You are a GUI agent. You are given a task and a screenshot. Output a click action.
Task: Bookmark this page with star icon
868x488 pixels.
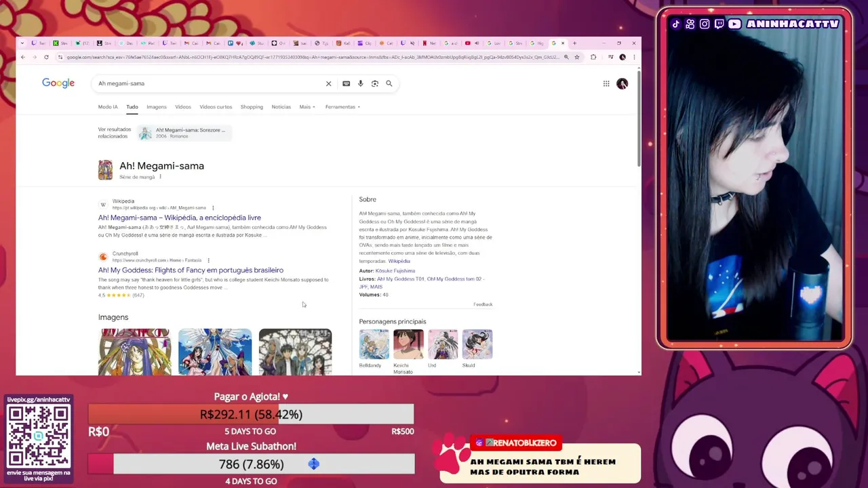(x=577, y=57)
